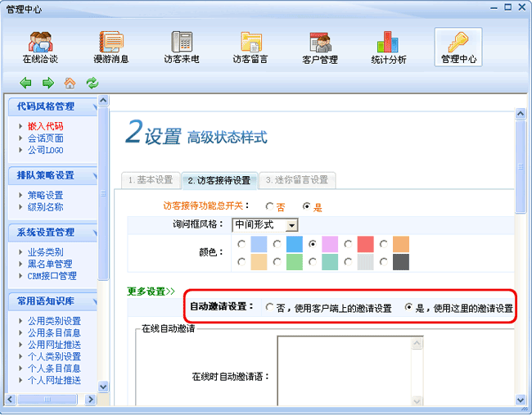Open CRM接口管理 in sidebar
532x416 pixels.
(x=52, y=276)
